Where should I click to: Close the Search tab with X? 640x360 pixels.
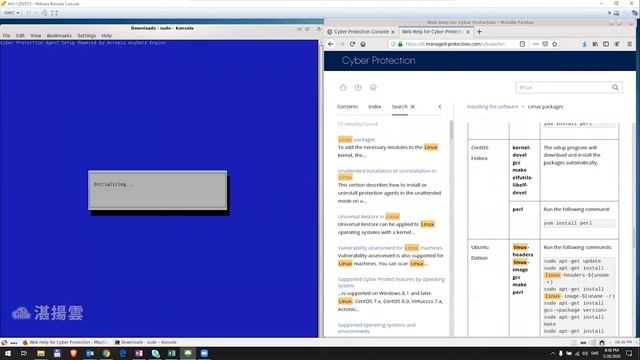(413, 107)
